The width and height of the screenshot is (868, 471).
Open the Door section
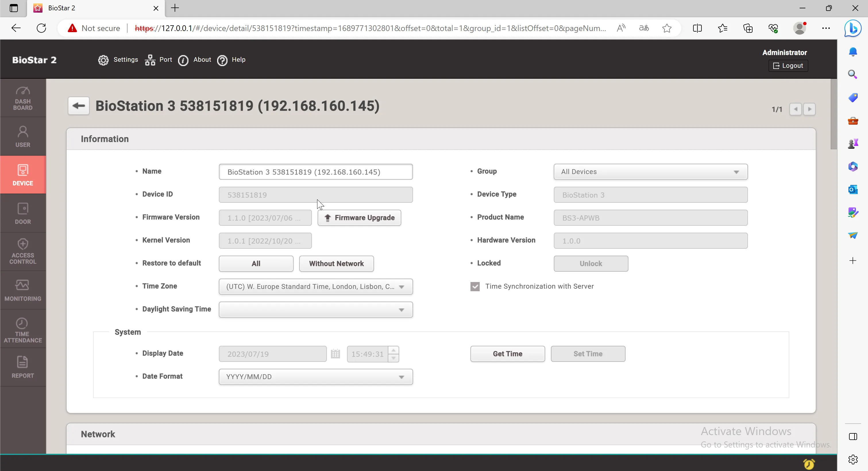coord(23,213)
